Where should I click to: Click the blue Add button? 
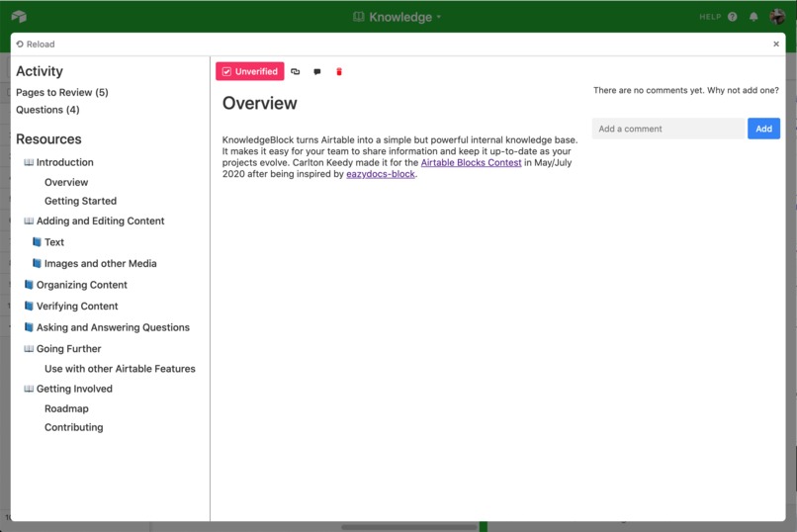click(763, 129)
